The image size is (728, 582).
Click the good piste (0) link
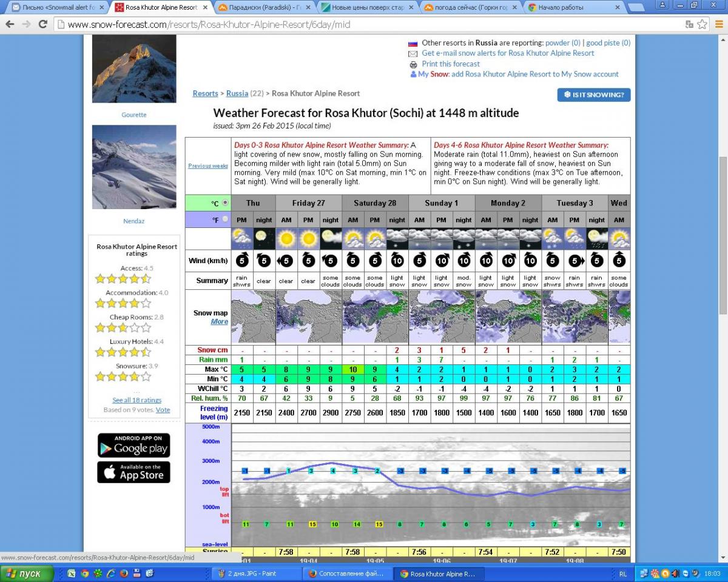608,43
